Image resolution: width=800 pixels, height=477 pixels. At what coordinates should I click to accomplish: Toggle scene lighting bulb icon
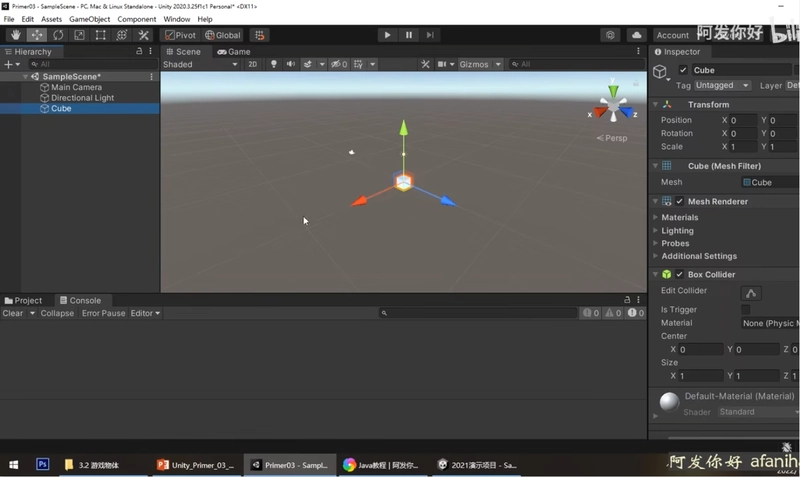pyautogui.click(x=273, y=64)
